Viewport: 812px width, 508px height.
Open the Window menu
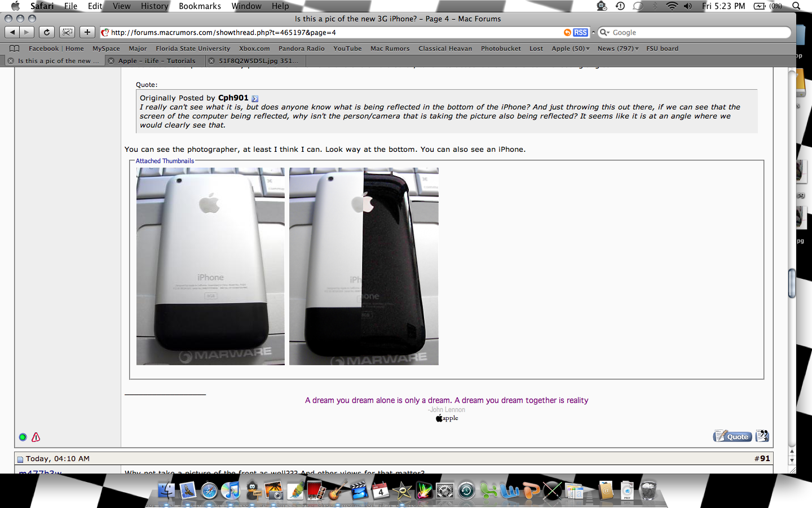(246, 6)
